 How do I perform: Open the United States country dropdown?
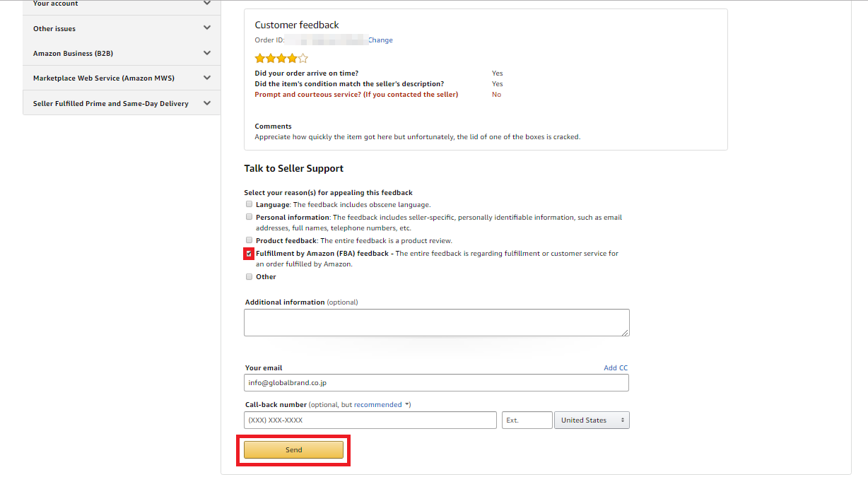coord(592,420)
